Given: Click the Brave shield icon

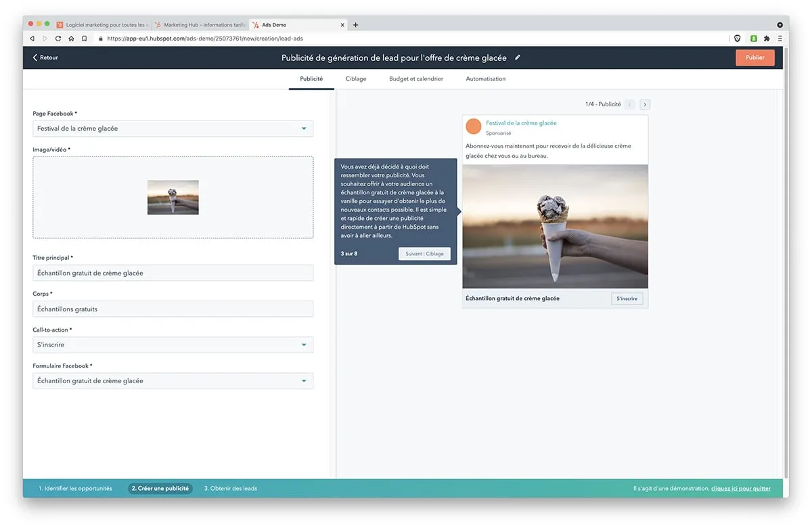Looking at the screenshot, I should coord(738,39).
